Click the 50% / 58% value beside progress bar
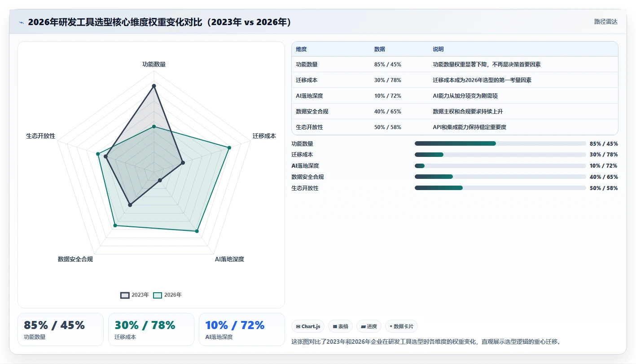The height and width of the screenshot is (364, 636). coord(604,188)
